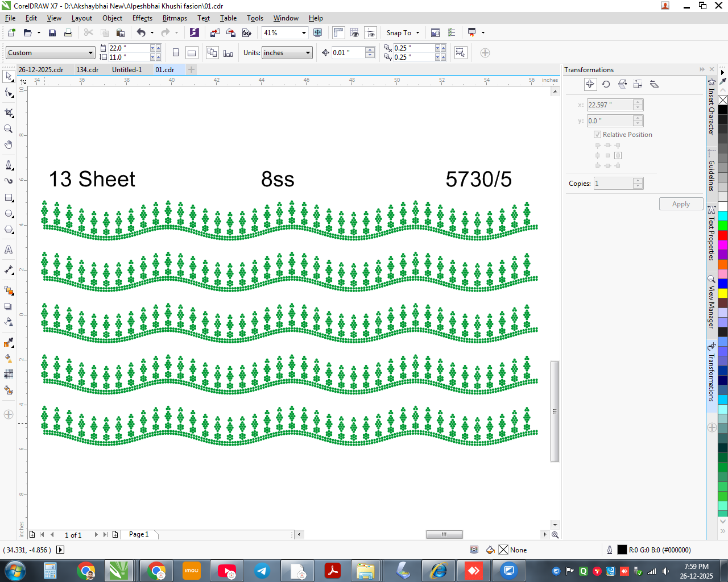
Task: Open Windows Start button
Action: (x=15, y=571)
